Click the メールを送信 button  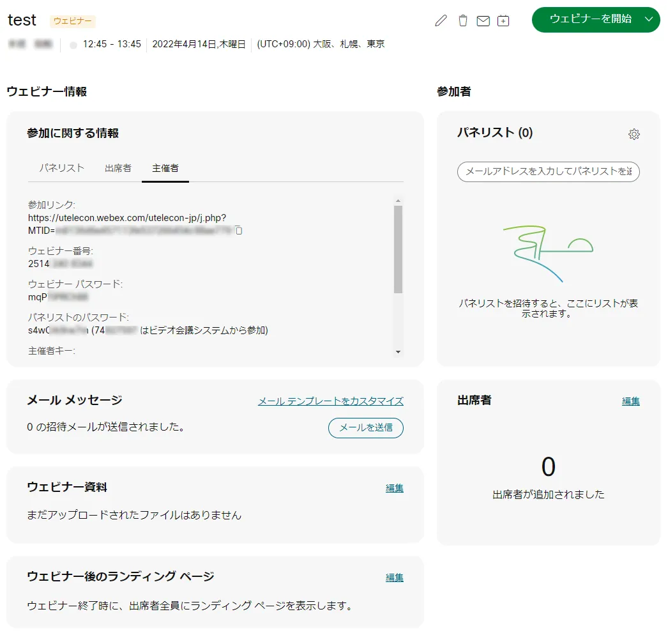tap(365, 428)
